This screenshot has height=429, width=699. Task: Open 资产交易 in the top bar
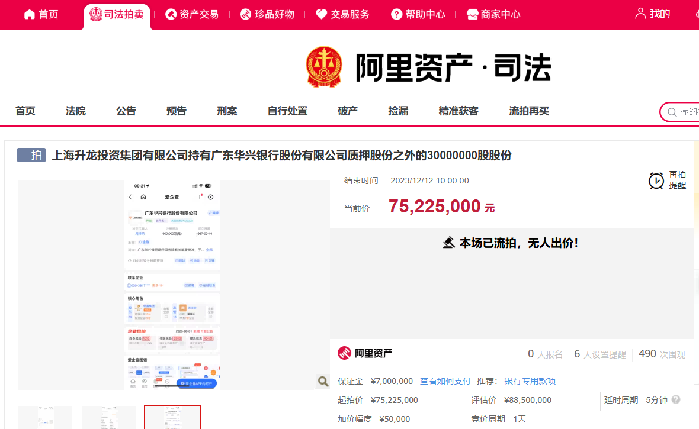tap(192, 15)
